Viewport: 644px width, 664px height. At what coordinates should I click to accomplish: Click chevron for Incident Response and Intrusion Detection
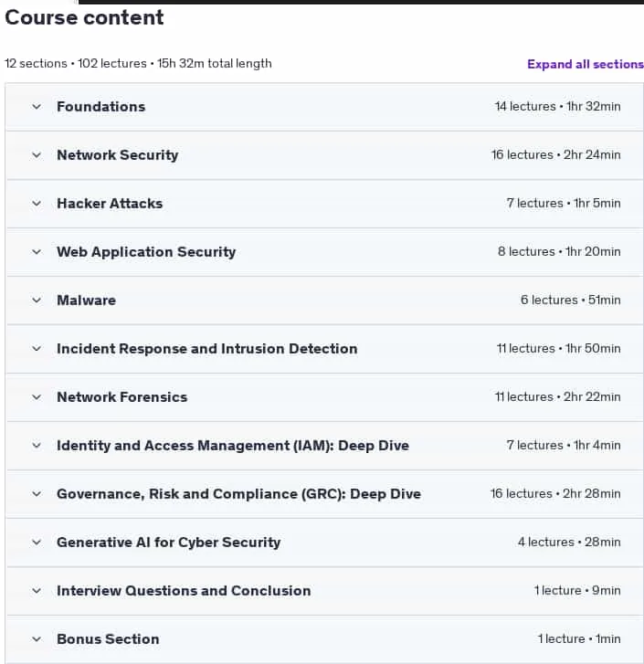coord(37,349)
